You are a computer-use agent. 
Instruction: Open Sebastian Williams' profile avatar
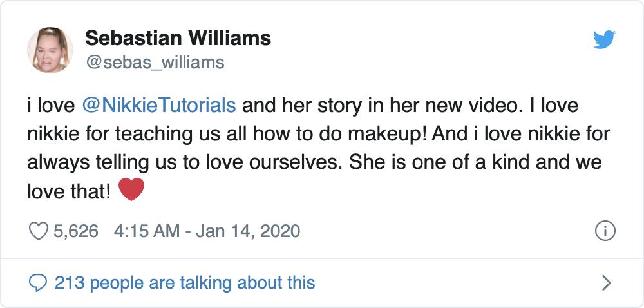pos(50,50)
